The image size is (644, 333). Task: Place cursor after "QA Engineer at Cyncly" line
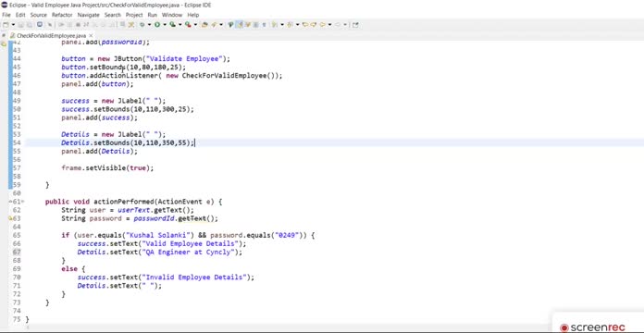[242, 253]
